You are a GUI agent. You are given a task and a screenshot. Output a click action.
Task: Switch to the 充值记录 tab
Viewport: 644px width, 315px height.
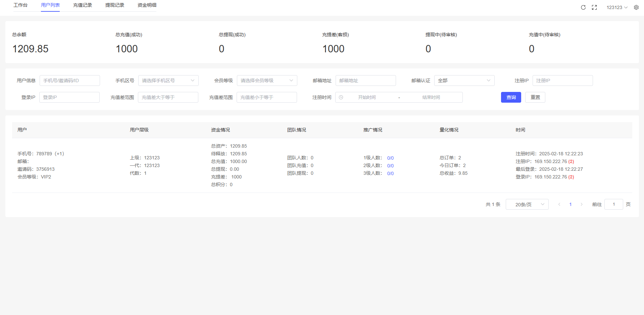[x=82, y=5]
